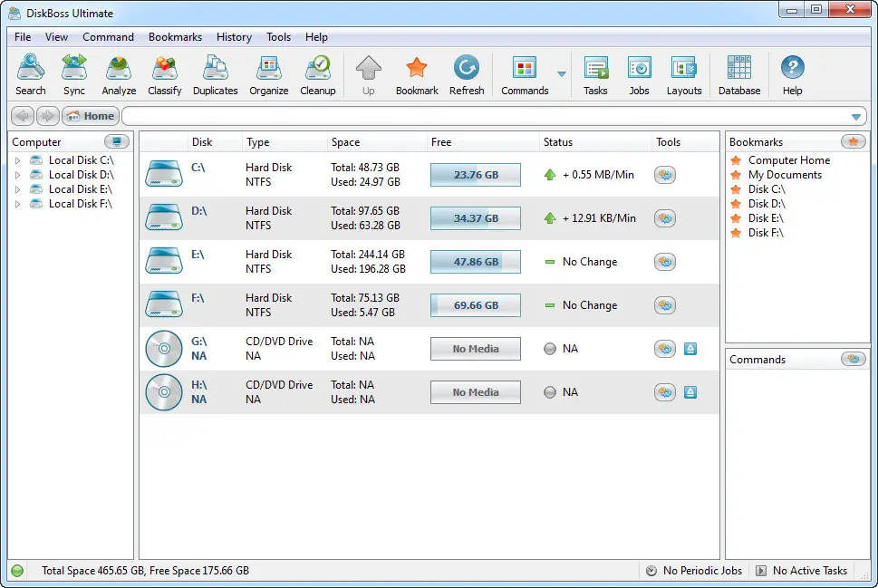Open the Bookmarks menu

[x=175, y=37]
